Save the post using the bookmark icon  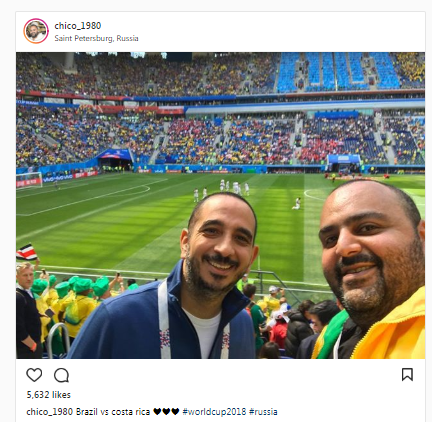pyautogui.click(x=407, y=375)
